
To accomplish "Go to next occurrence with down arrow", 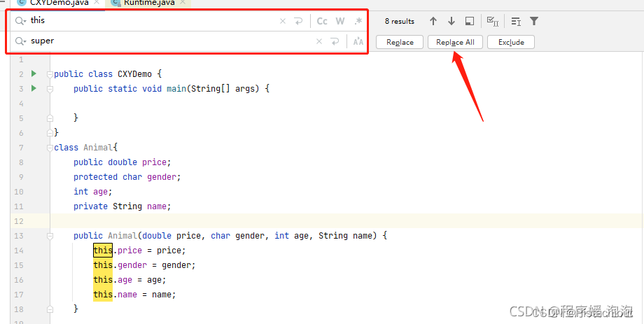I will [451, 22].
